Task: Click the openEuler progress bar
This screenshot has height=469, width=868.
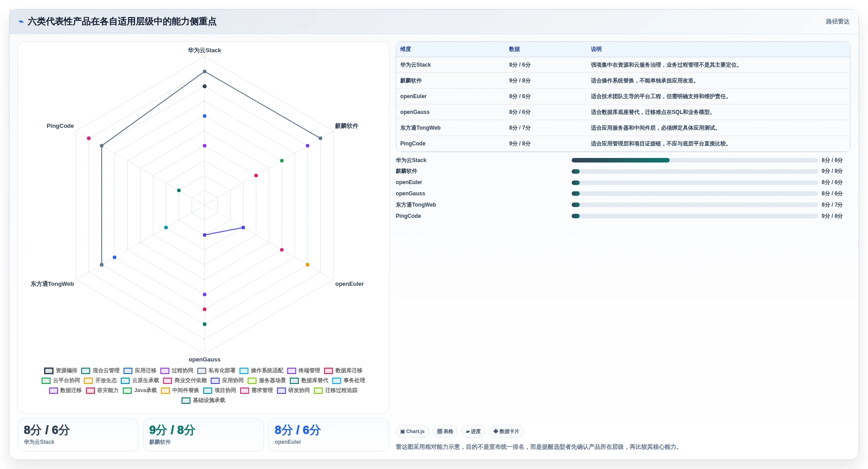Action: 694,182
